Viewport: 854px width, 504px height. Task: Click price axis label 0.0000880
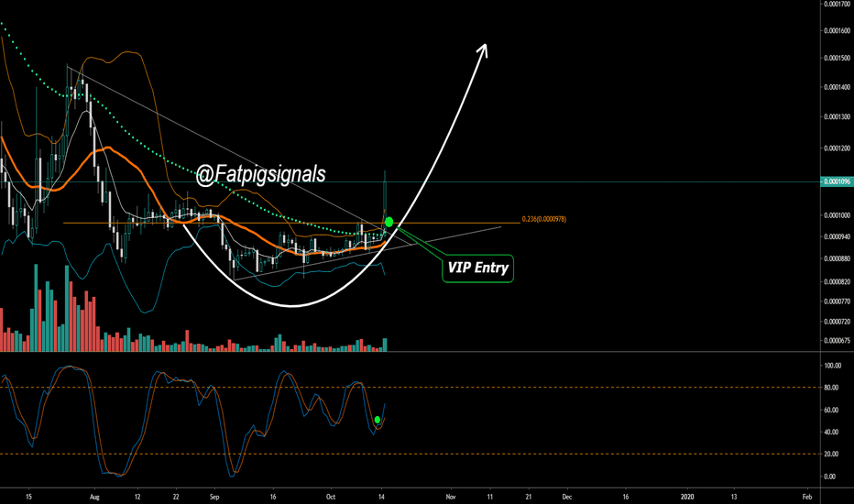point(838,258)
